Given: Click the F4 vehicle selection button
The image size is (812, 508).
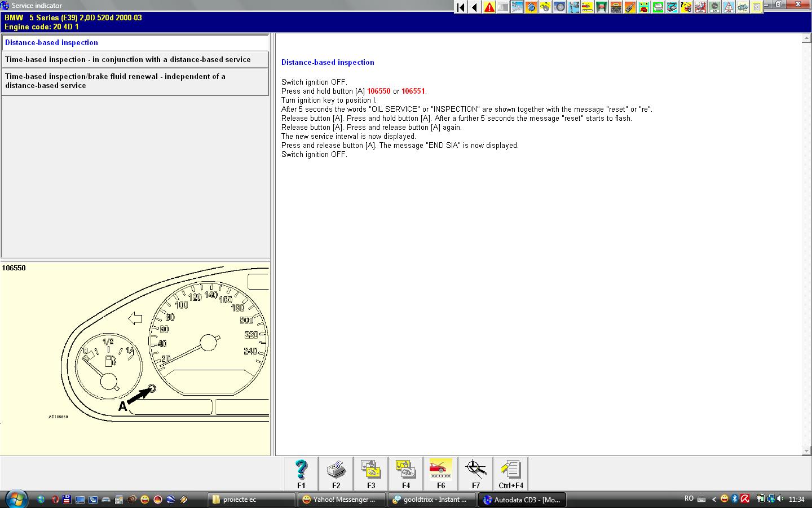Looking at the screenshot, I should 405,474.
